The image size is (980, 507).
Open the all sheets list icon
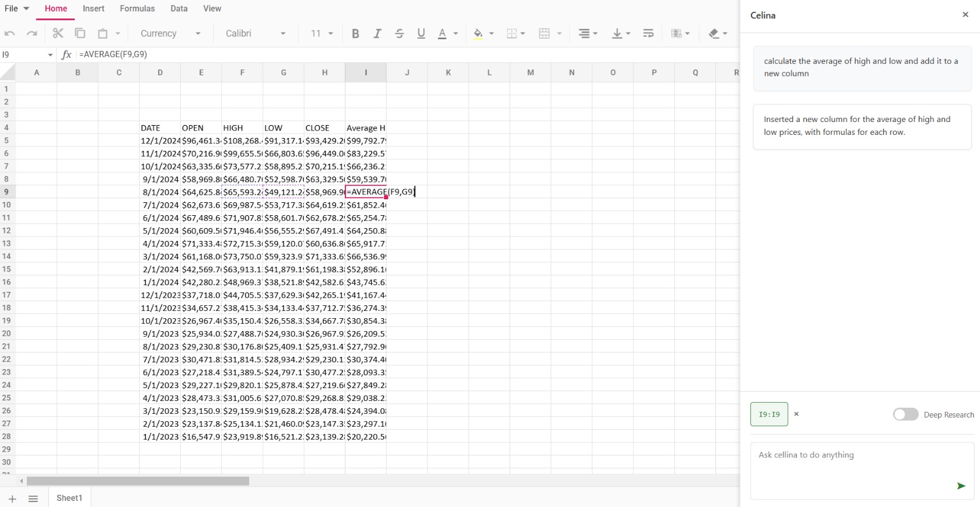click(x=33, y=498)
